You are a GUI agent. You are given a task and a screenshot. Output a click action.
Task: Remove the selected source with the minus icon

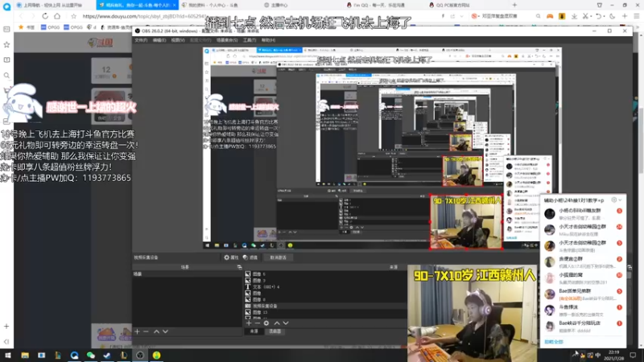point(257,323)
